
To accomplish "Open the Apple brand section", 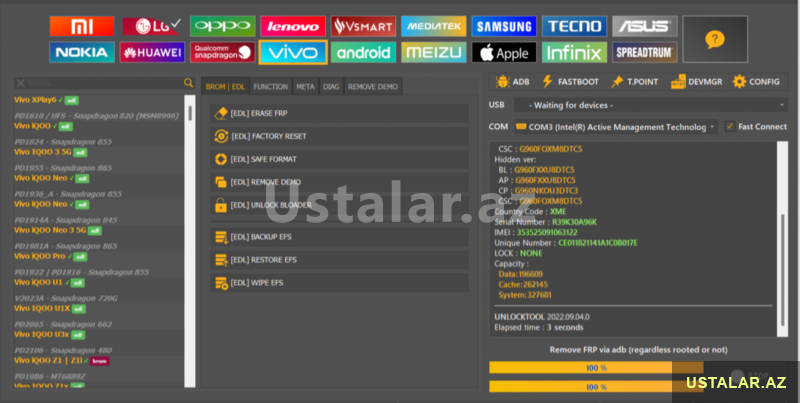I will tap(504, 52).
